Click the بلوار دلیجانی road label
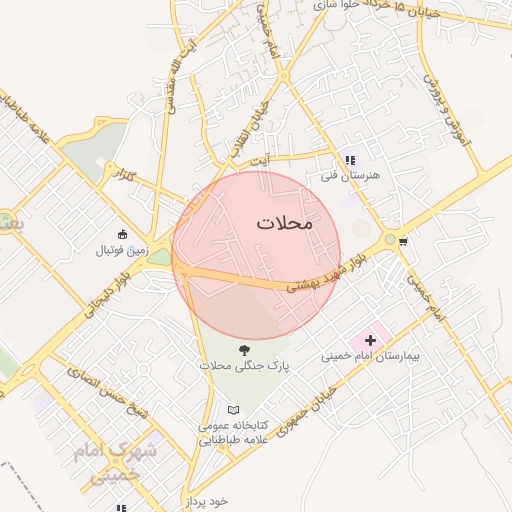The image size is (512, 512). [x=107, y=295]
